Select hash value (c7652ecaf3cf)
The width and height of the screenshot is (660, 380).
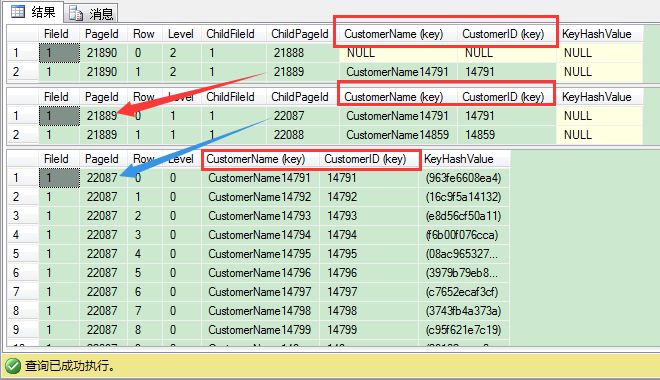coord(464,292)
